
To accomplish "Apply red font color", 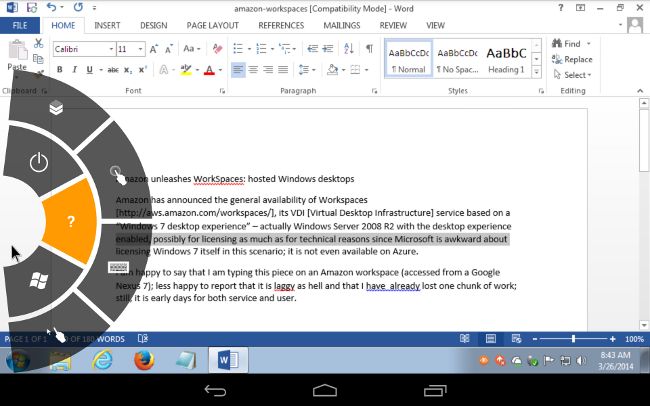I will pos(210,70).
